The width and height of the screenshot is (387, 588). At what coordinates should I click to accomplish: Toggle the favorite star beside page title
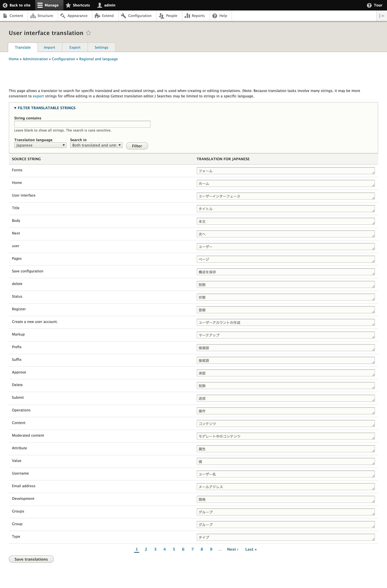[x=88, y=33]
